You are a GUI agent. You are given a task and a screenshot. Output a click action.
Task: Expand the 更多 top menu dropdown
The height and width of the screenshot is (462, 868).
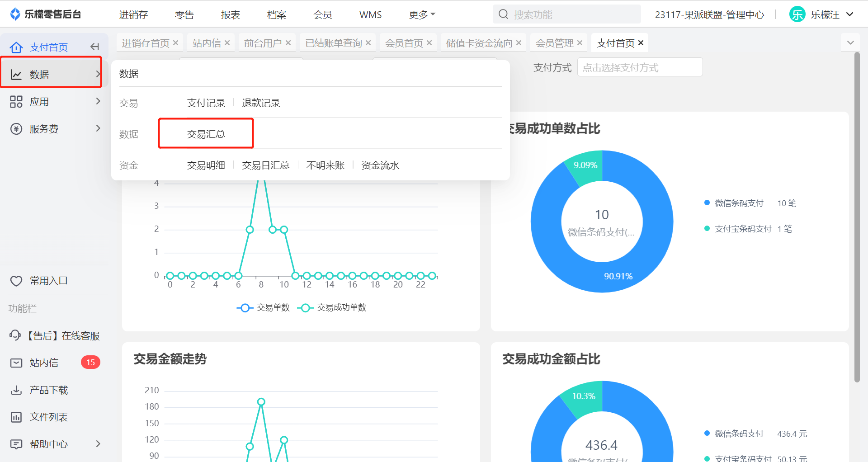point(422,14)
